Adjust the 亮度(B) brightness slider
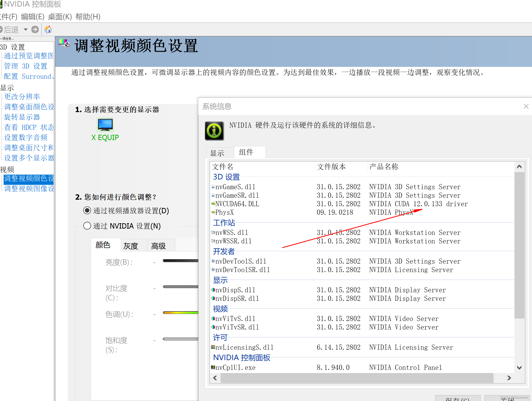 click(180, 261)
